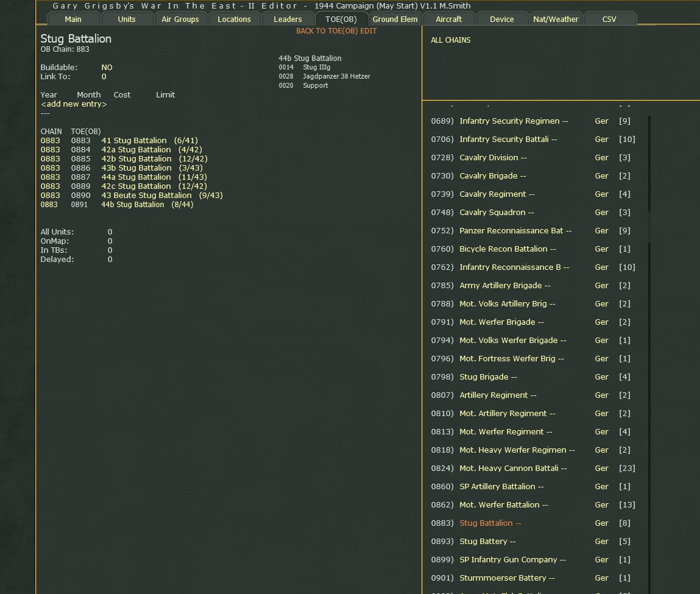This screenshot has width=700, height=594.
Task: Click <add new entry> link
Action: click(x=74, y=104)
